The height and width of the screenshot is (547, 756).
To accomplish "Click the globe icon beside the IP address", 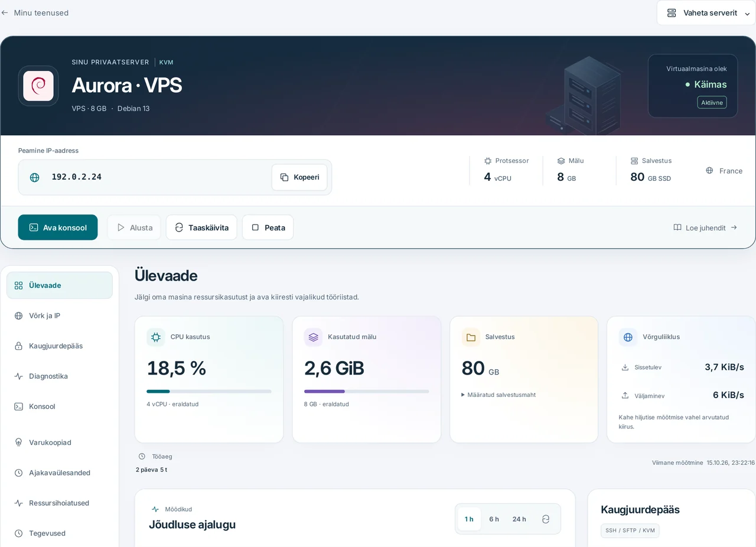I will point(35,177).
